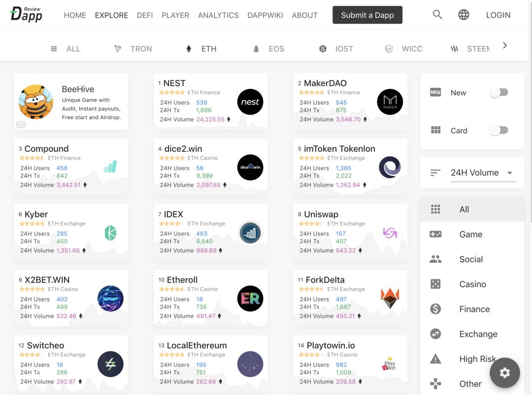The height and width of the screenshot is (395, 532).
Task: Go to HOME in navigation
Action: pos(75,15)
